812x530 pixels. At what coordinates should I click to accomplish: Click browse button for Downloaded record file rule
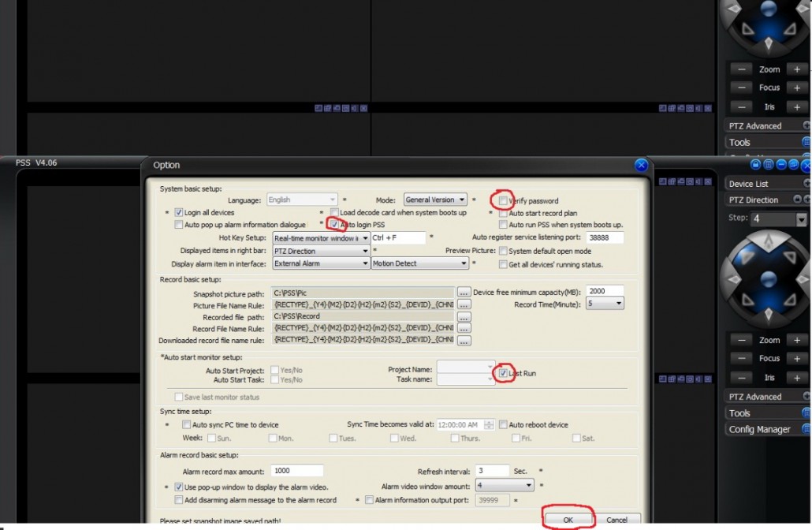tap(464, 341)
